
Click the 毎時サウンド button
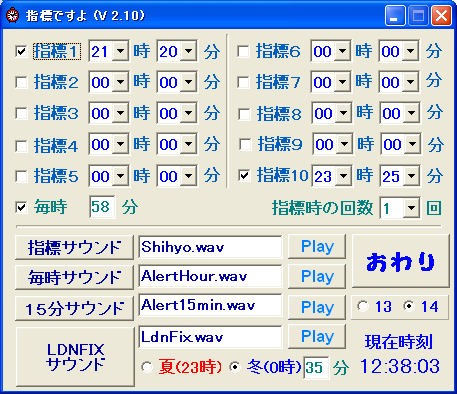click(74, 277)
